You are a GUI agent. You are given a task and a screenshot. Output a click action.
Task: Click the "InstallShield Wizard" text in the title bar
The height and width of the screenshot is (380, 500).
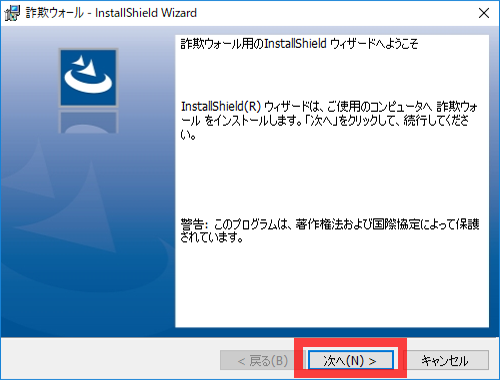146,13
